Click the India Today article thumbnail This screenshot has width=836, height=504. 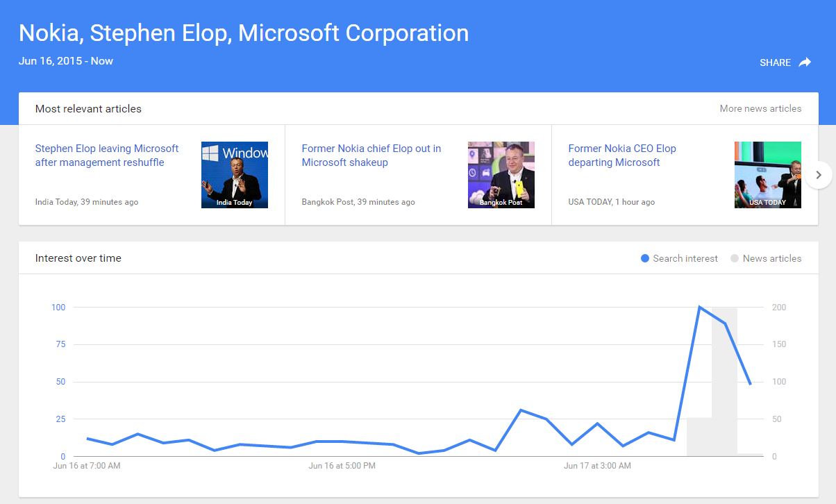(x=235, y=175)
